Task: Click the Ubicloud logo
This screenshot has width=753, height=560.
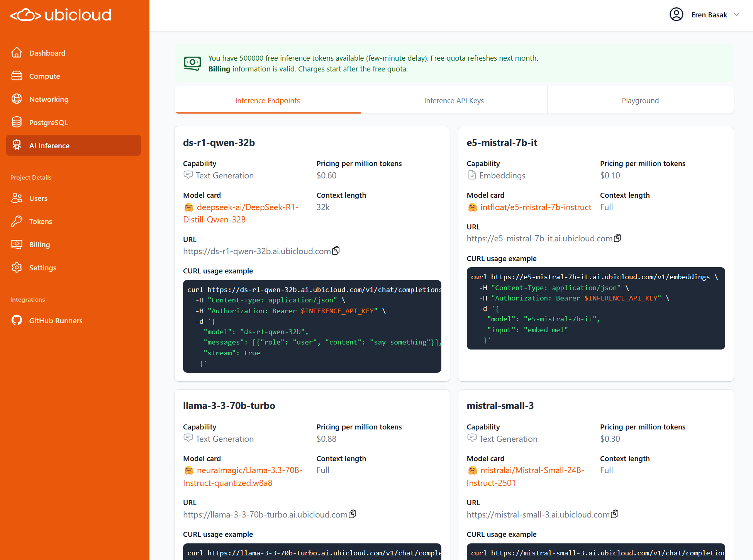Action: coord(61,15)
